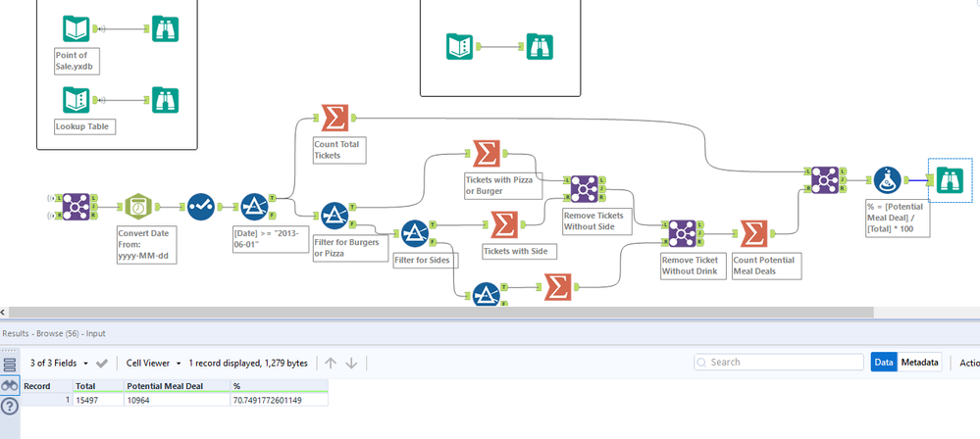Switch results view to Metadata
This screenshot has width=980, height=439.
[920, 363]
